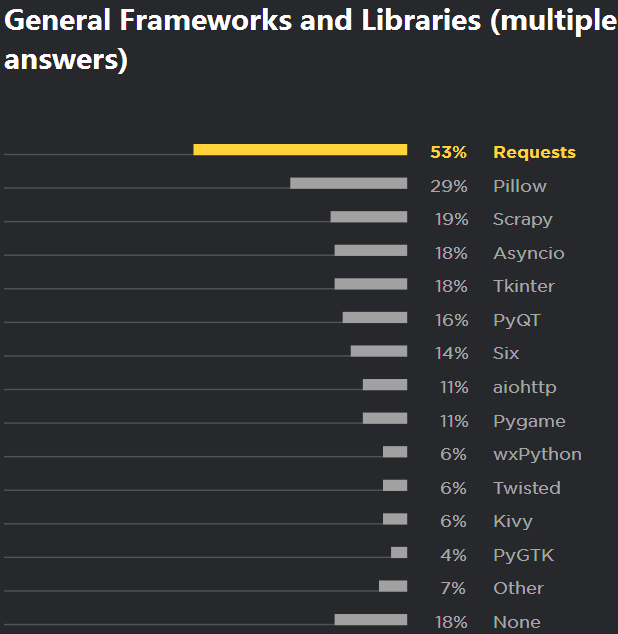Select the Requests label
618x634 pixels.
(534, 153)
